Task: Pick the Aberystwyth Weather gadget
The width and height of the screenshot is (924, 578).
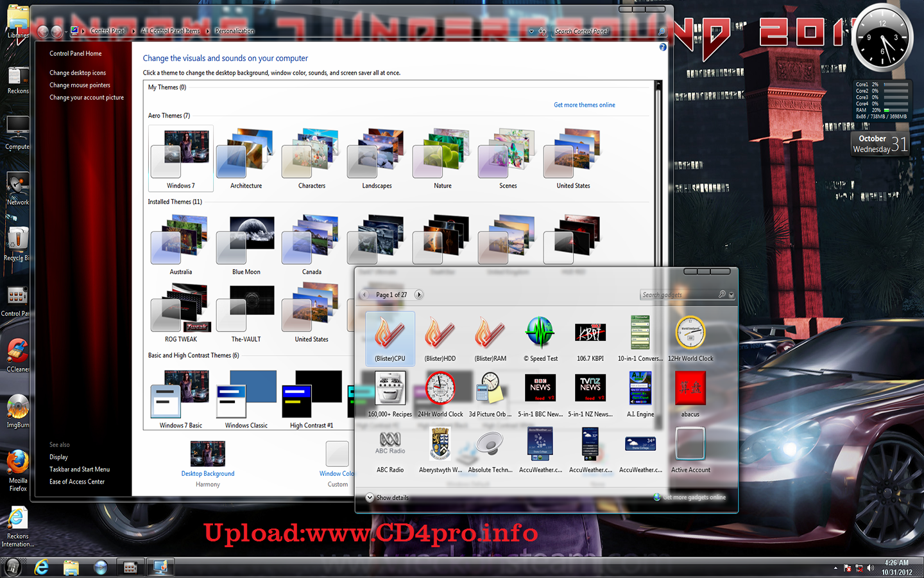Action: (x=440, y=450)
